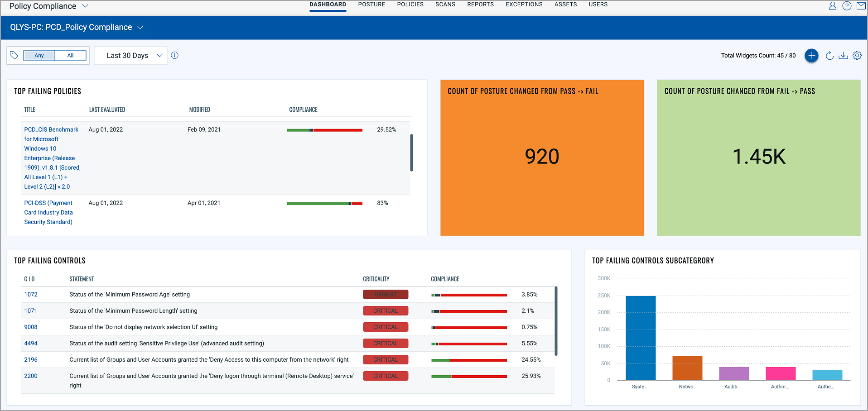The width and height of the screenshot is (868, 411).
Task: Expand the Policy Compliance module chevron
Action: (x=86, y=6)
